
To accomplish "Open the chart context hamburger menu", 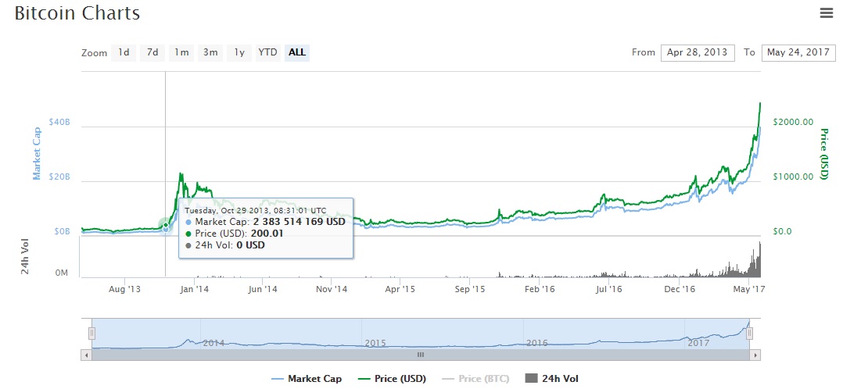I will 826,12.
